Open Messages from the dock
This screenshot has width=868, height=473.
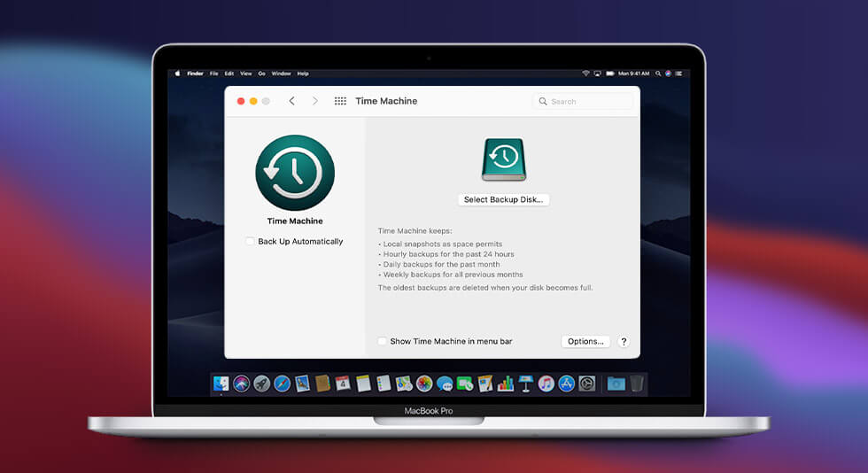coord(445,384)
